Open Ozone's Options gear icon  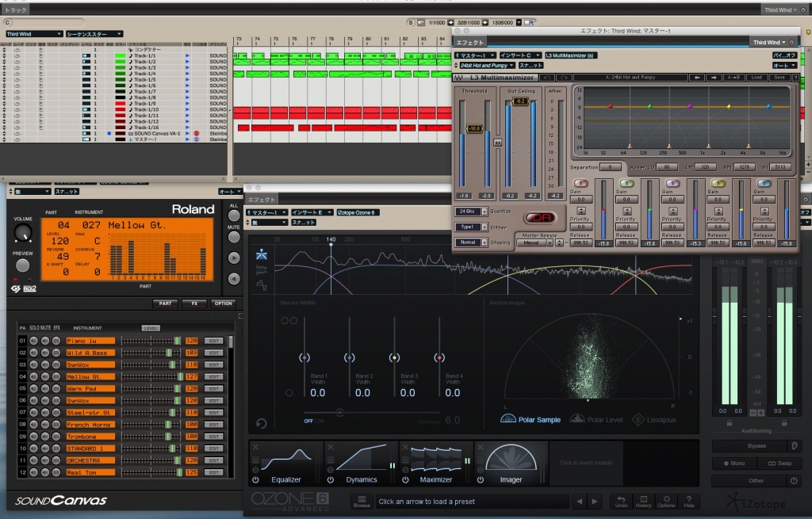pyautogui.click(x=666, y=501)
